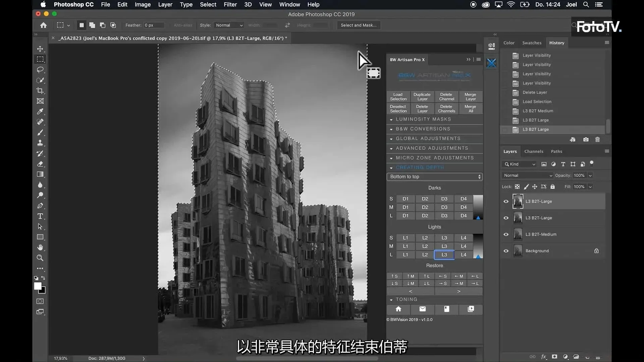Viewport: 644px width, 362px height.
Task: Hide the Background layer
Action: tap(506, 251)
